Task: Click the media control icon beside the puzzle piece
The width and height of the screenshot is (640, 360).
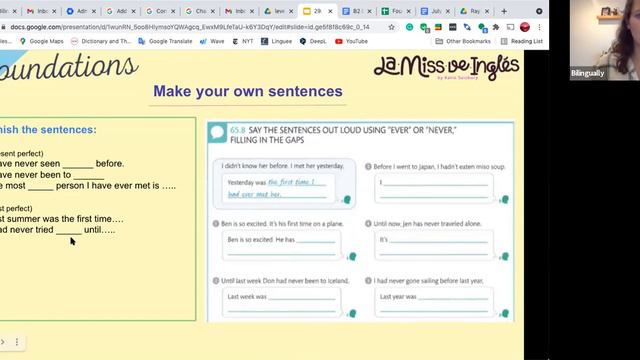Action: [510, 27]
